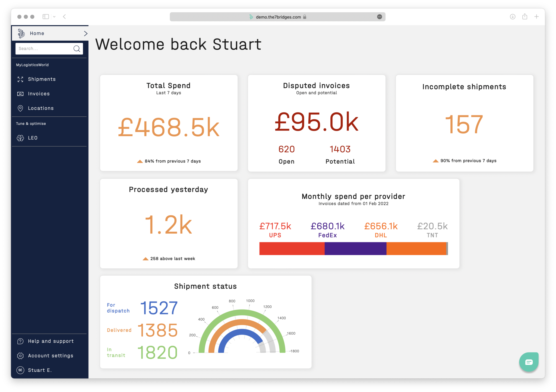
Task: Click the Locations pin icon
Action: (x=20, y=108)
